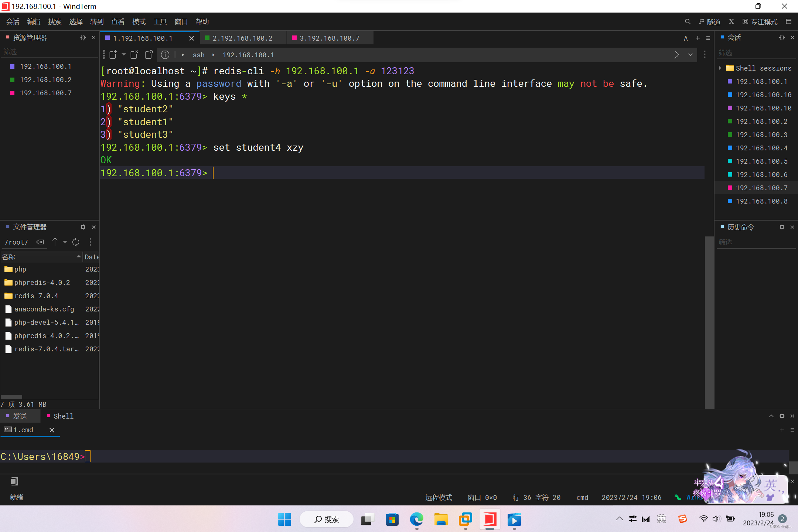
Task: Click the terminal vertical scrollbar
Action: [x=709, y=321]
